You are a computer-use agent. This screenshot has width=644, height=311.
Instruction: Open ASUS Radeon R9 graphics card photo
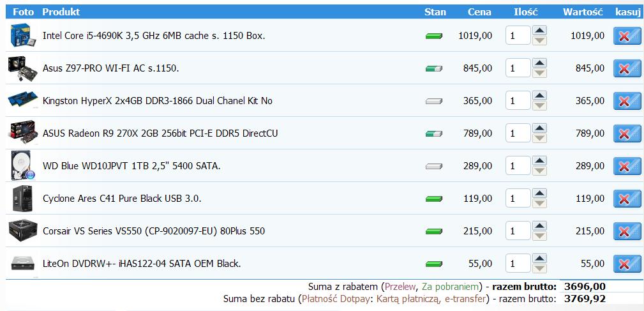pyautogui.click(x=22, y=132)
